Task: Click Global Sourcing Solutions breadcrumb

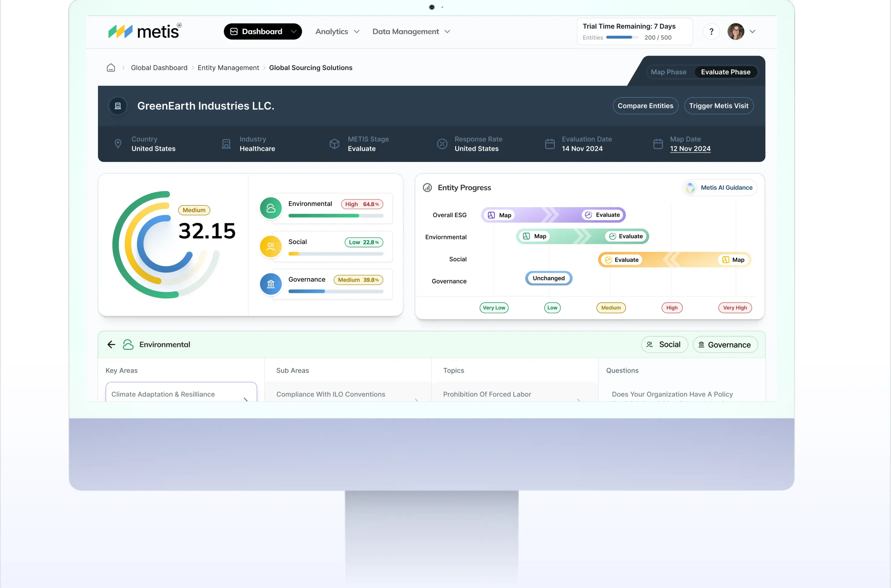Action: point(311,67)
